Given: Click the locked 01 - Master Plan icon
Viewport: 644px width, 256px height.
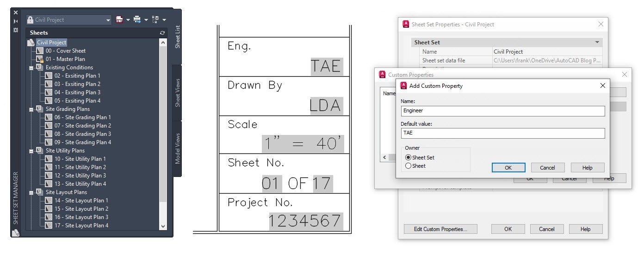Looking at the screenshot, I should point(40,59).
